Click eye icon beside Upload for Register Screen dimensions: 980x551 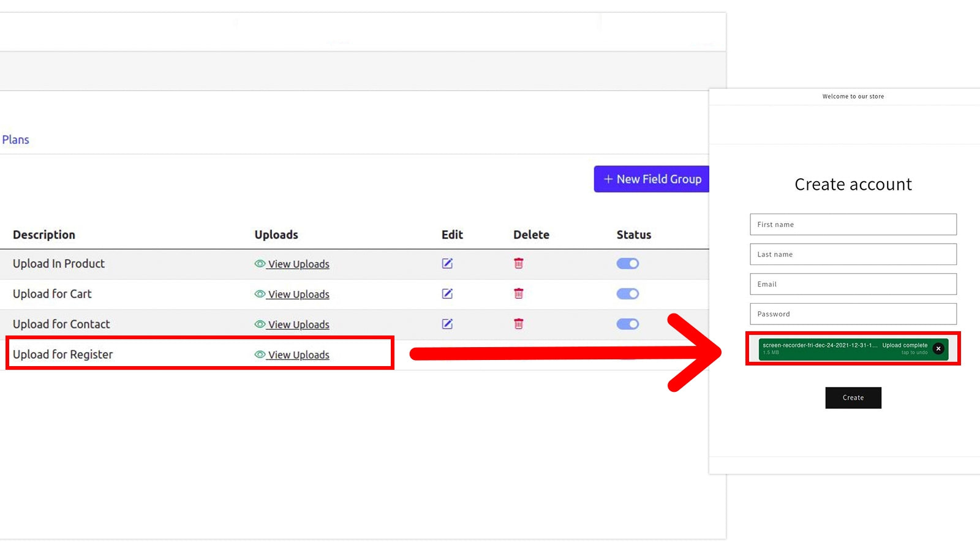coord(260,354)
